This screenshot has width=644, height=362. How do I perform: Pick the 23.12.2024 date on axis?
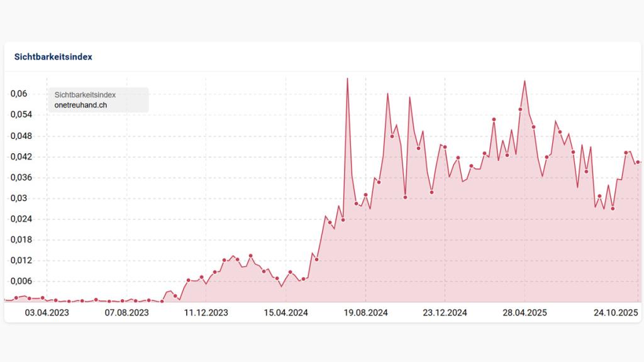click(444, 312)
